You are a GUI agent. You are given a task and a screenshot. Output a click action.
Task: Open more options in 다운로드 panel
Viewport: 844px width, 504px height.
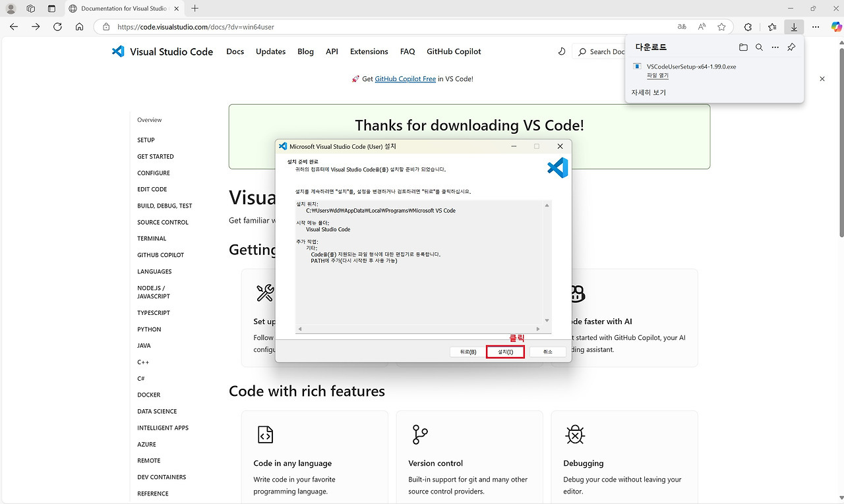point(775,47)
